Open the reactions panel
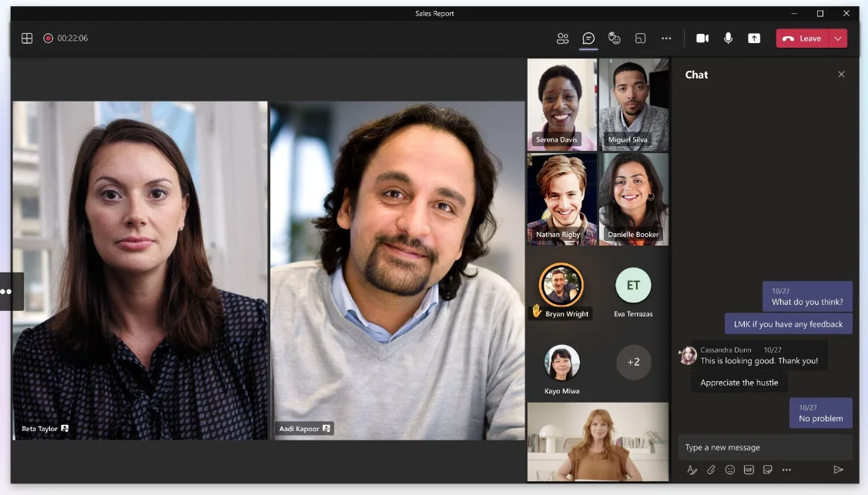 pos(614,38)
